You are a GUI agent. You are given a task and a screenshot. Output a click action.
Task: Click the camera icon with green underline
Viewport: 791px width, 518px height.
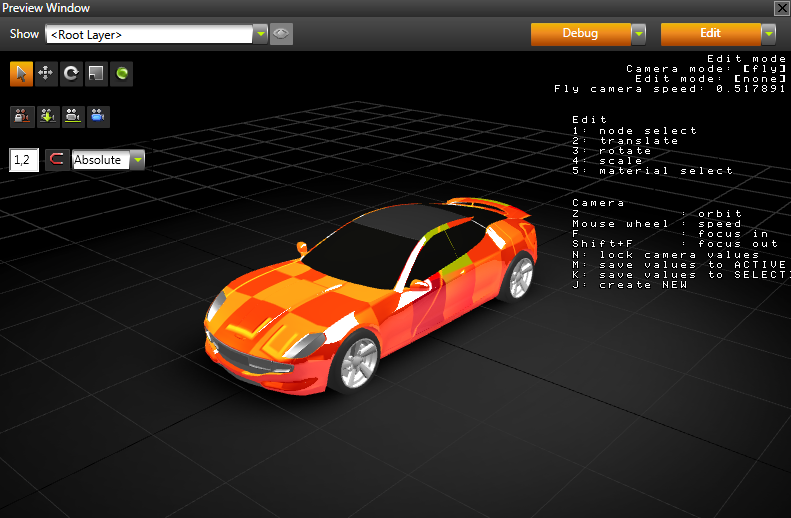(x=72, y=116)
